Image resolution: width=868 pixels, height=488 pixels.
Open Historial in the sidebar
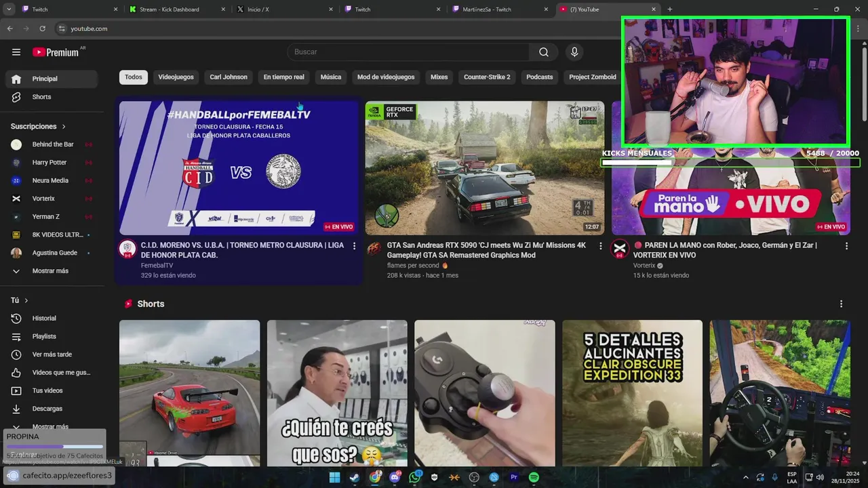coord(52,319)
